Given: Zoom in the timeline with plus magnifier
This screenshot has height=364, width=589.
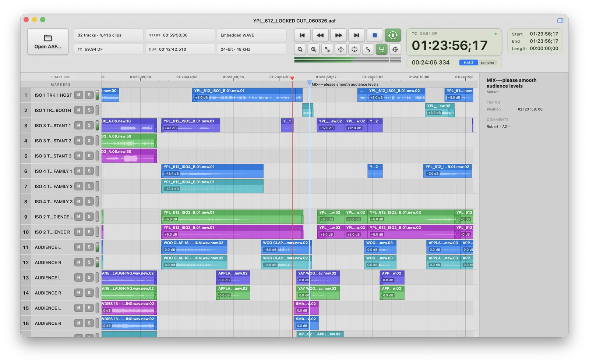Looking at the screenshot, I should pyautogui.click(x=314, y=49).
